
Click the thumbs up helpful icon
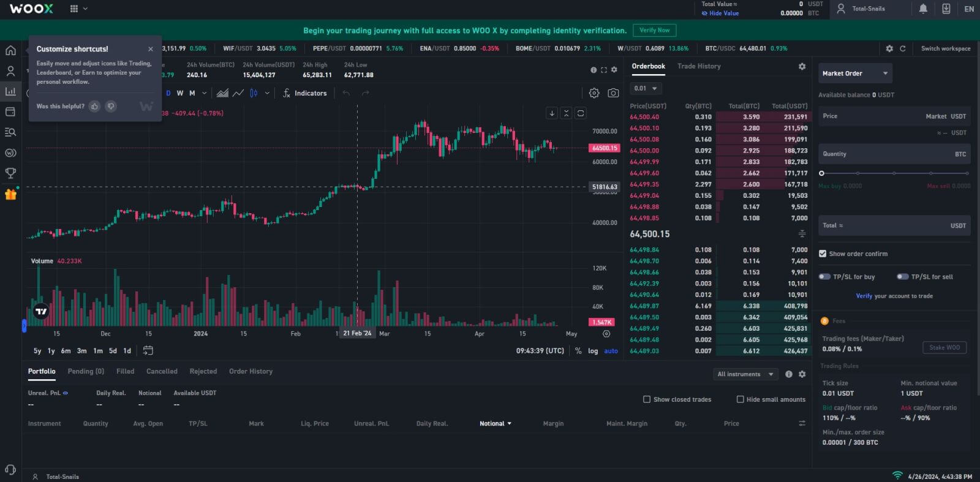94,107
